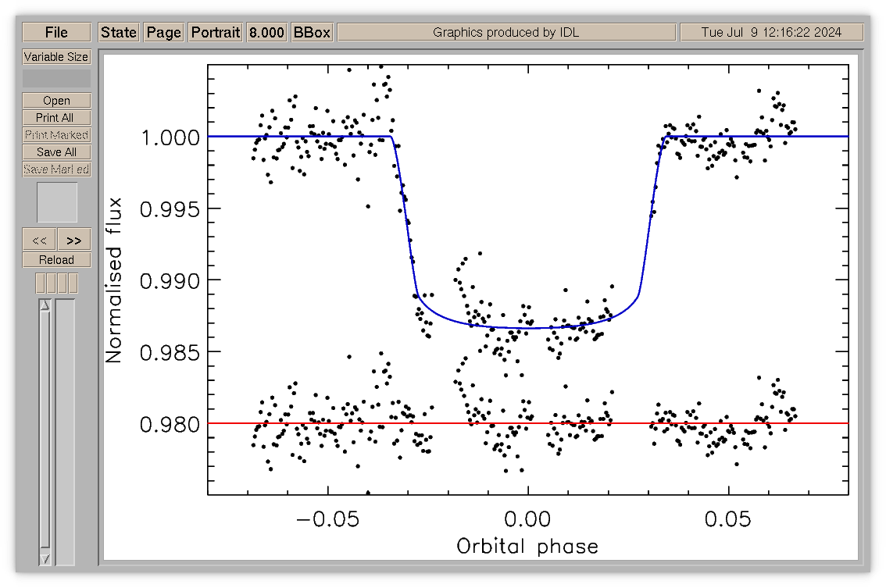Screen dimensions: 886x588
Task: Open the Variable Size dropdown
Action: click(x=56, y=57)
